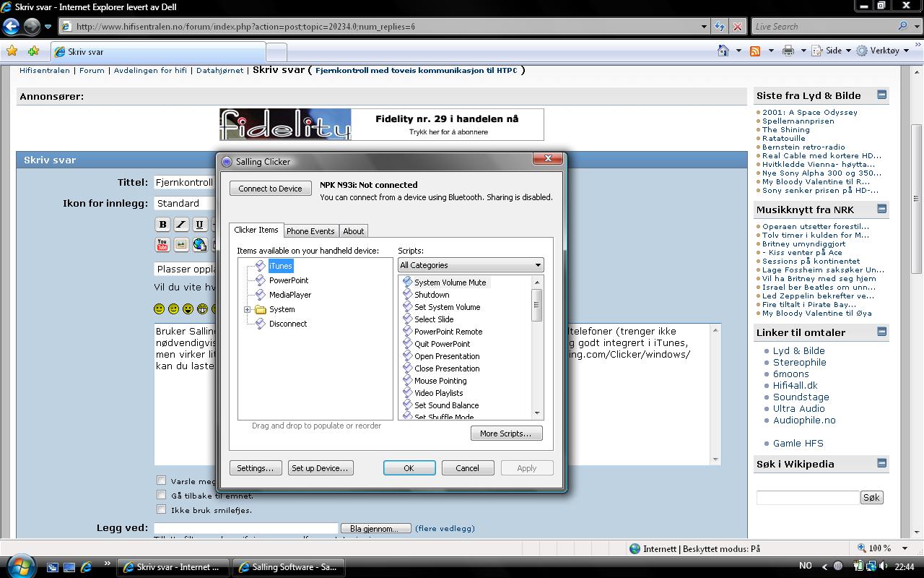This screenshot has width=924, height=578.
Task: Open a new blank browser tab
Action: click(x=276, y=52)
